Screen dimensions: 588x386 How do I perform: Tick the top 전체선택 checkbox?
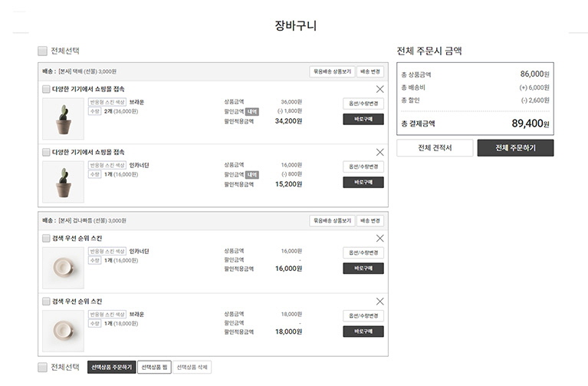tap(42, 51)
